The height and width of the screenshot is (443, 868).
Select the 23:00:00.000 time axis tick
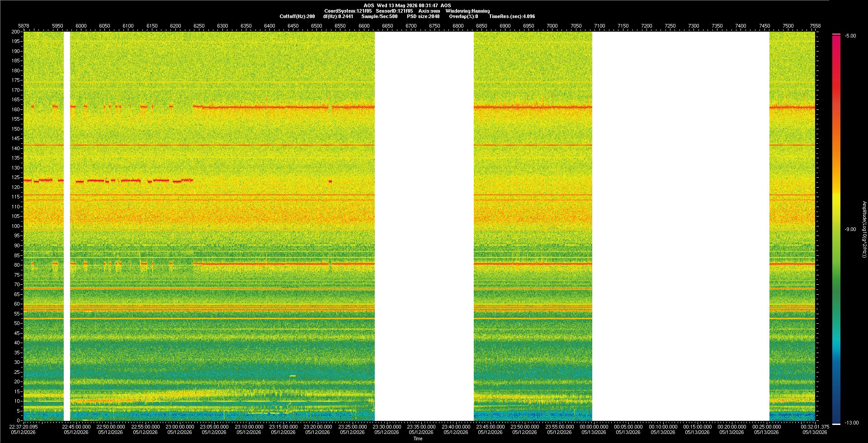point(179,426)
